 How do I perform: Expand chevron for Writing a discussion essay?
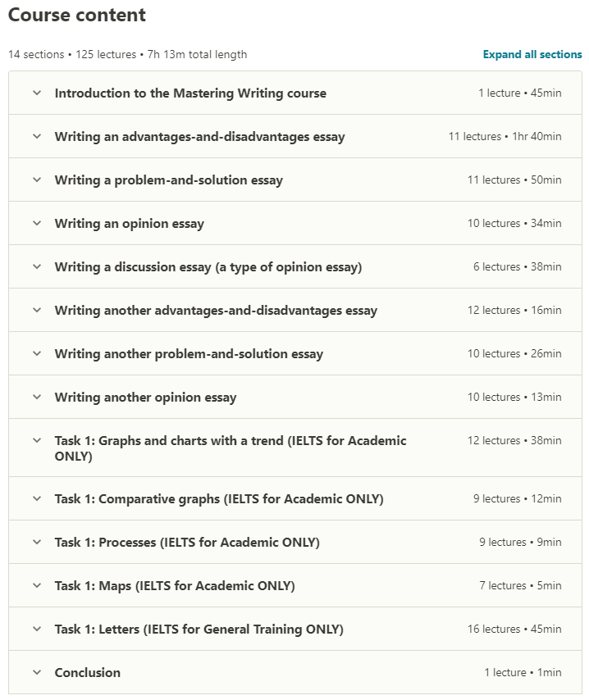tap(37, 266)
